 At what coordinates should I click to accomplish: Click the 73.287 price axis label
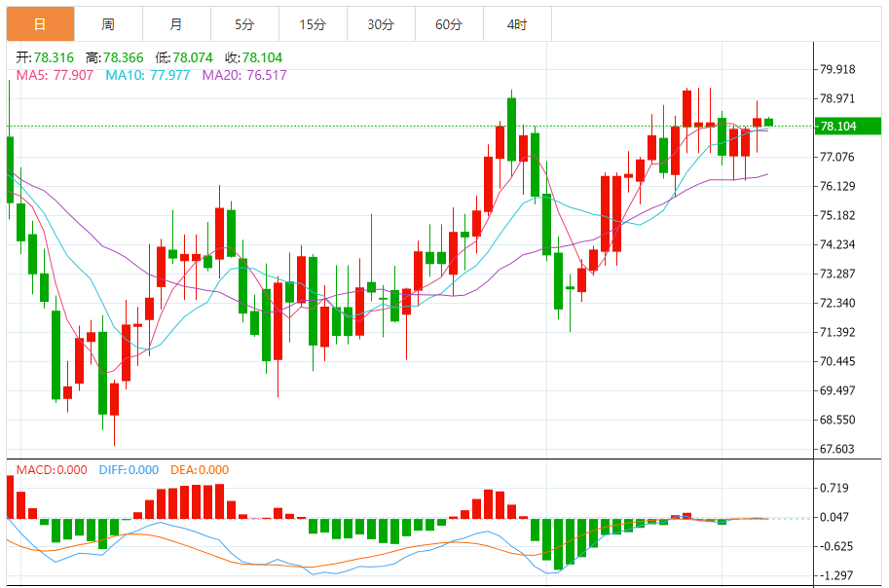(837, 274)
